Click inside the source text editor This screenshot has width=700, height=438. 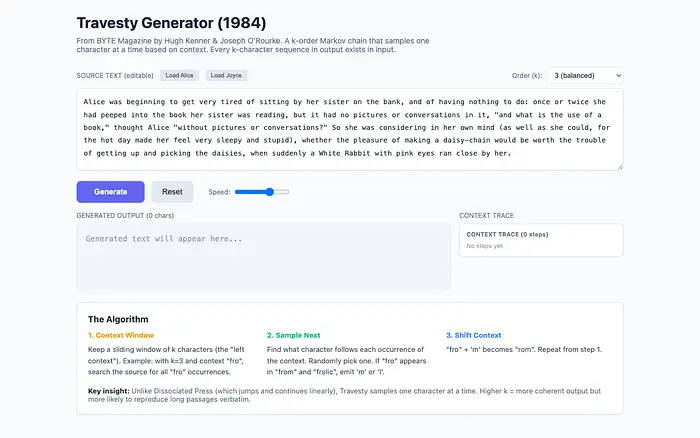point(349,129)
